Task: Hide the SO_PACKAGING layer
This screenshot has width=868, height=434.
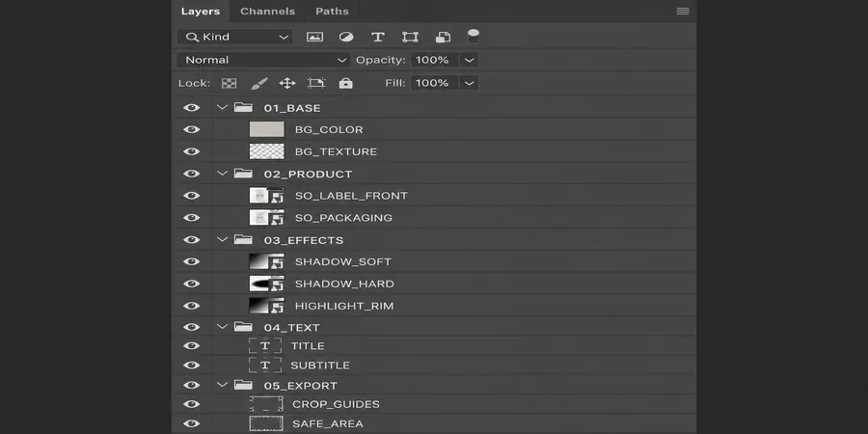Action: click(192, 218)
